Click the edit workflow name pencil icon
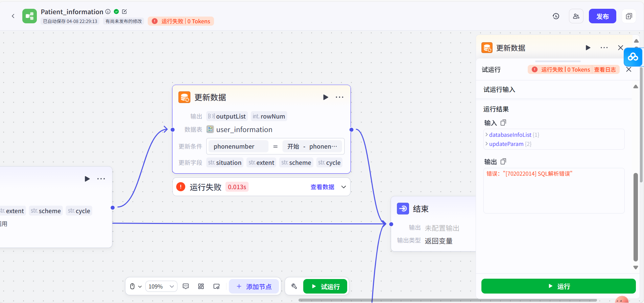 coord(124,11)
